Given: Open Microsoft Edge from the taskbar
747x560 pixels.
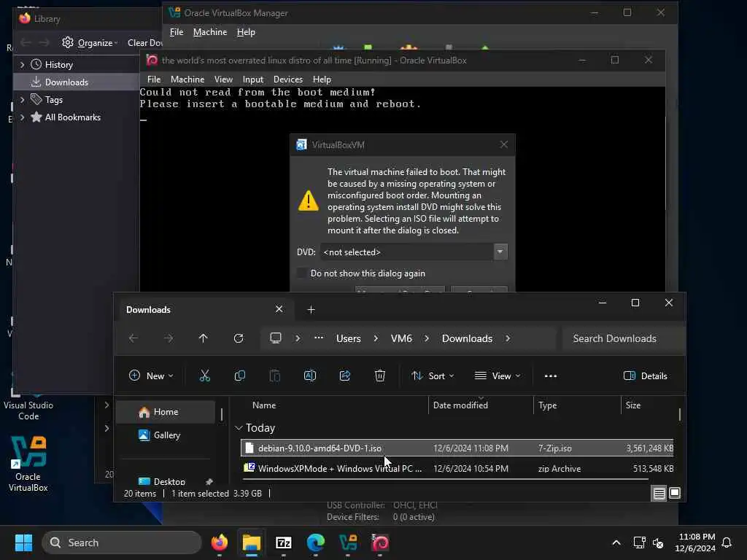Looking at the screenshot, I should [315, 542].
